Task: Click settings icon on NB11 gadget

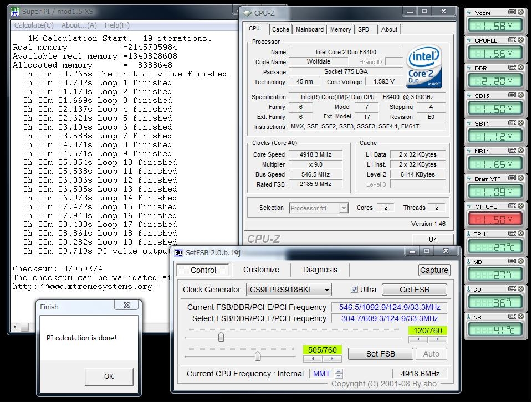Action: coord(512,151)
